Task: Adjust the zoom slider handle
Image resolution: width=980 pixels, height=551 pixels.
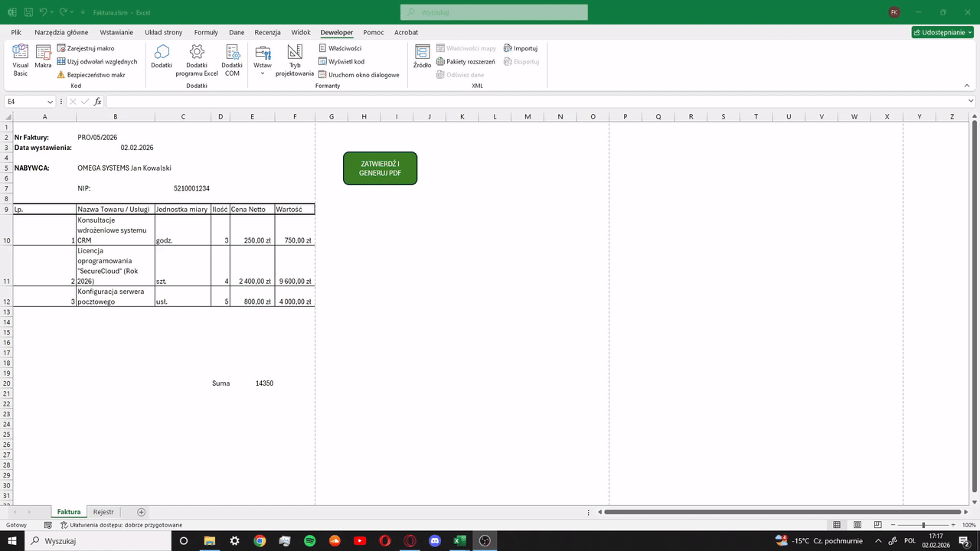Action: pyautogui.click(x=923, y=525)
